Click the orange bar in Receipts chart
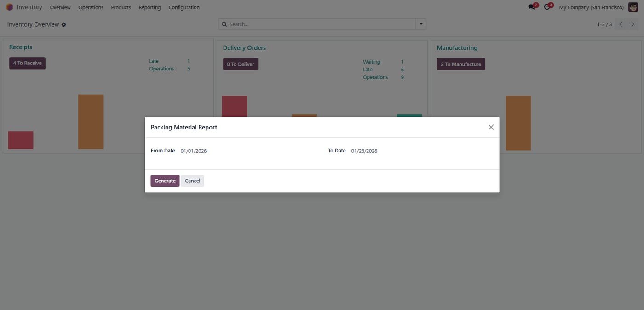The height and width of the screenshot is (310, 644). pos(91,122)
